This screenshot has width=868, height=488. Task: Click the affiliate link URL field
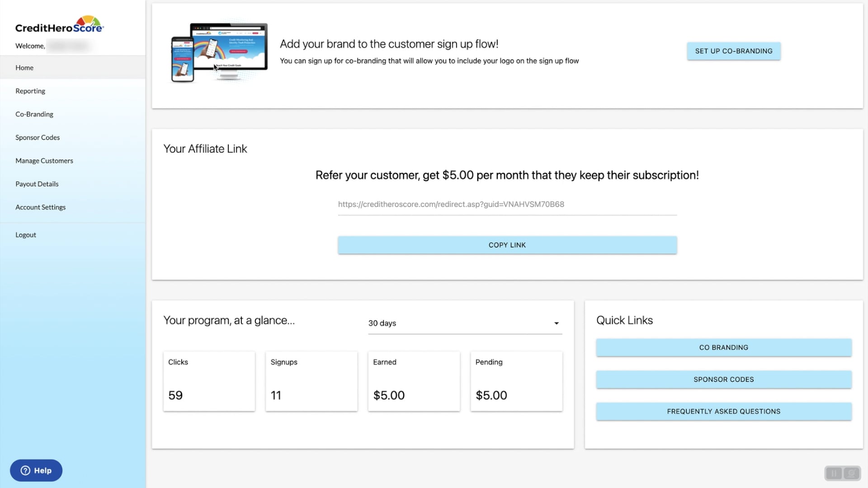point(506,204)
